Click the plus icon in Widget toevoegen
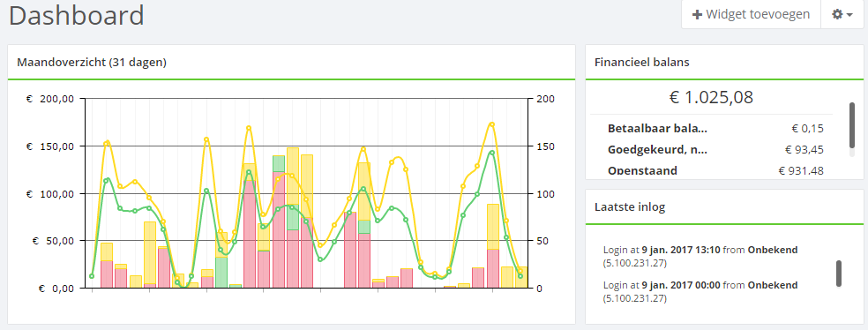The height and width of the screenshot is (330, 868). [698, 15]
